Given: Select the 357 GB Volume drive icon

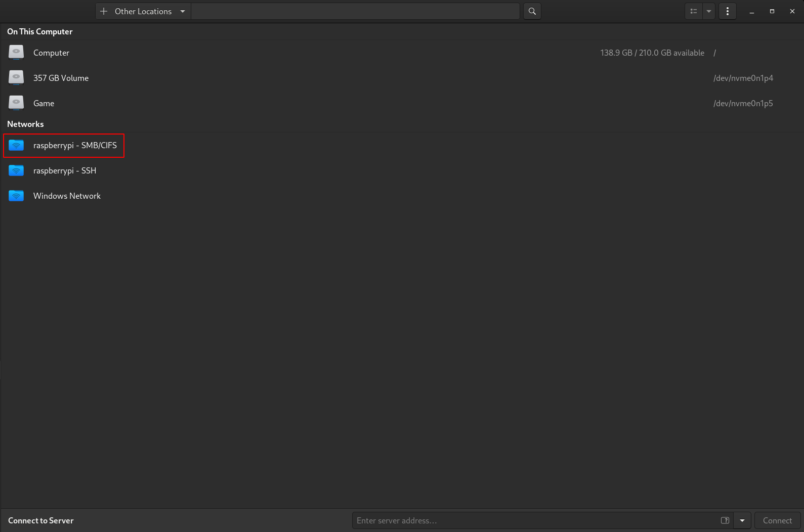Looking at the screenshot, I should (16, 78).
